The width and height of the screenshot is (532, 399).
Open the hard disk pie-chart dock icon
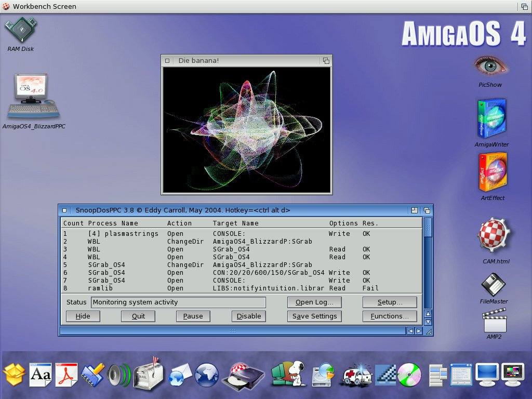pyautogui.click(x=323, y=375)
